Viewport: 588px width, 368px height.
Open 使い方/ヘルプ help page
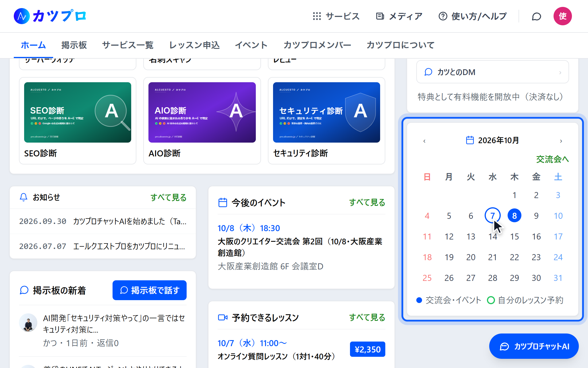(473, 16)
